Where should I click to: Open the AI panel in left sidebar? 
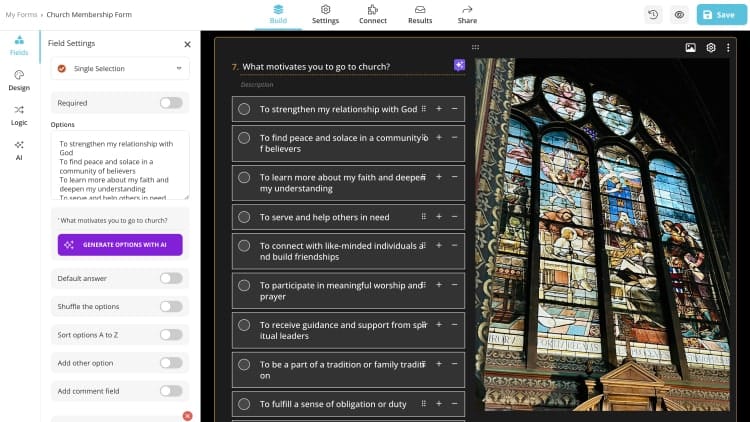click(19, 150)
